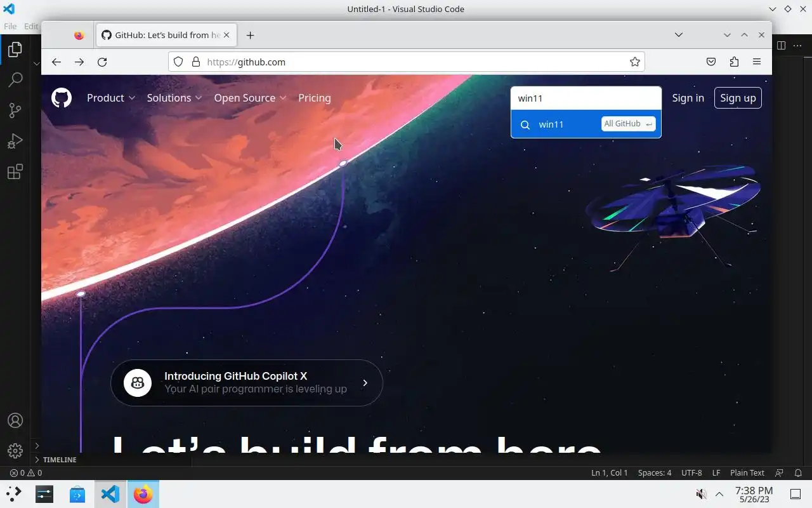
Task: Select the win11 All GitHub search suggestion
Action: point(586,124)
